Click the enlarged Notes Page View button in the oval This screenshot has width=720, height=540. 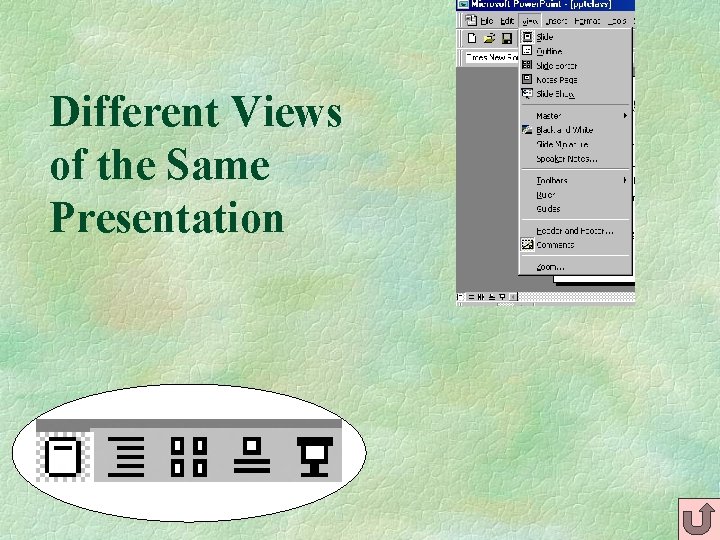pos(252,456)
